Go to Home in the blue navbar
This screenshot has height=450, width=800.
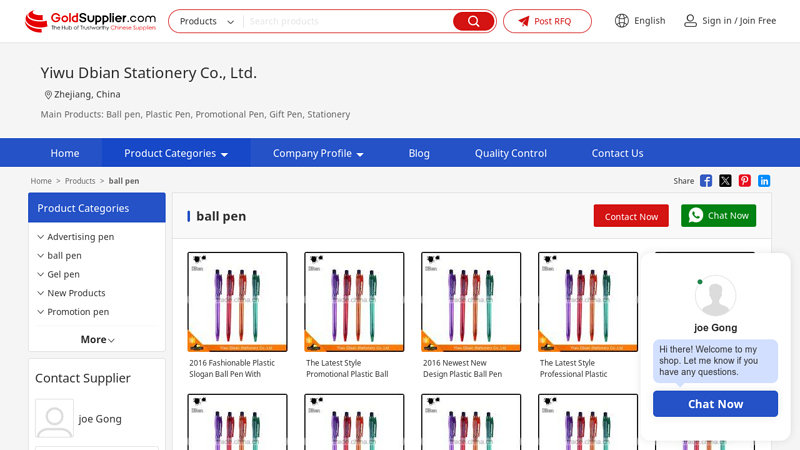click(x=65, y=153)
